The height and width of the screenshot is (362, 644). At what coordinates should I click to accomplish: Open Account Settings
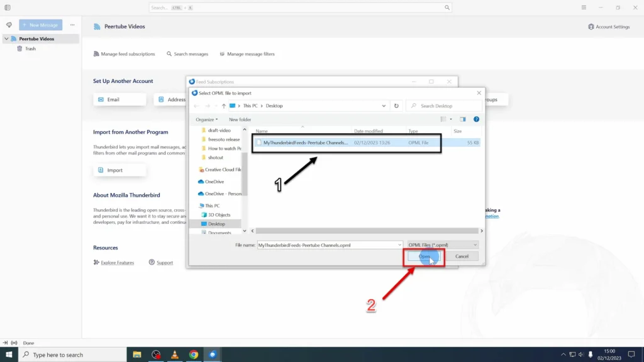point(609,26)
